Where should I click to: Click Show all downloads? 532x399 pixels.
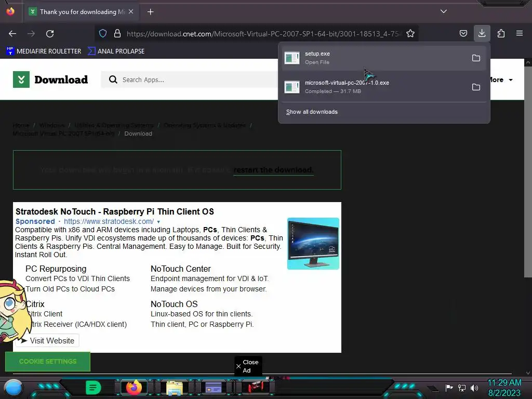pos(312,112)
